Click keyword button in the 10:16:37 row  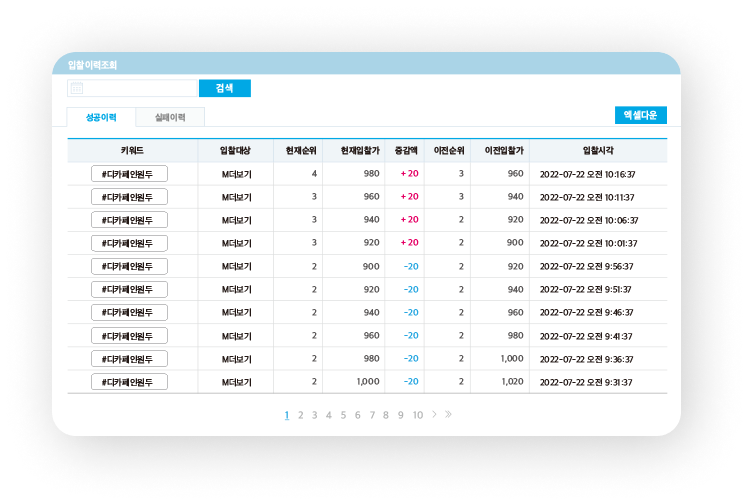click(129, 174)
